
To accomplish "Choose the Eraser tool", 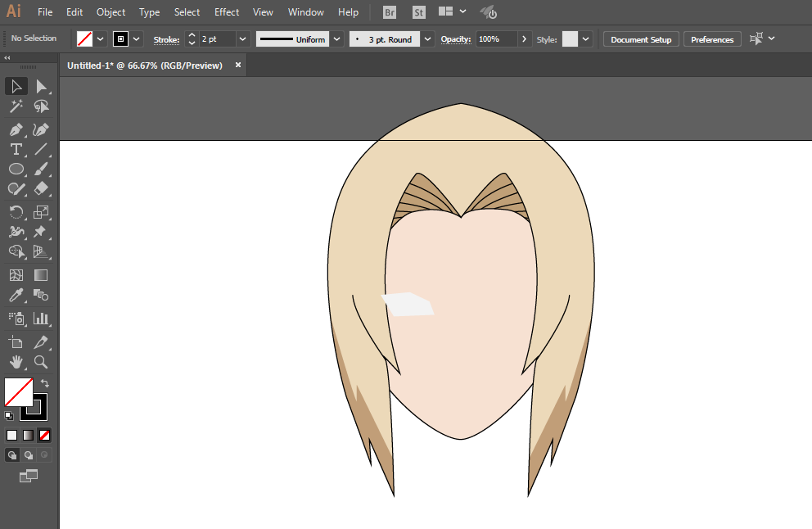I will click(41, 188).
